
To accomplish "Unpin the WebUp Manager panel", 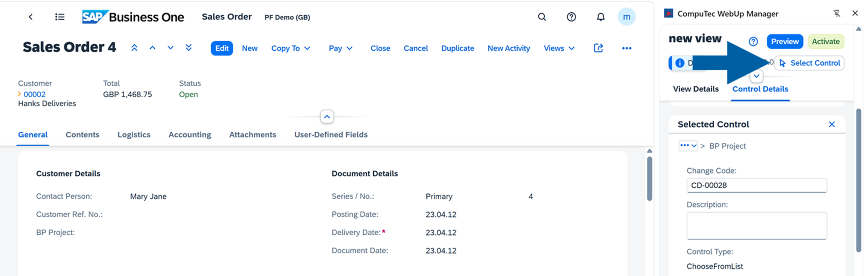I will [x=836, y=14].
